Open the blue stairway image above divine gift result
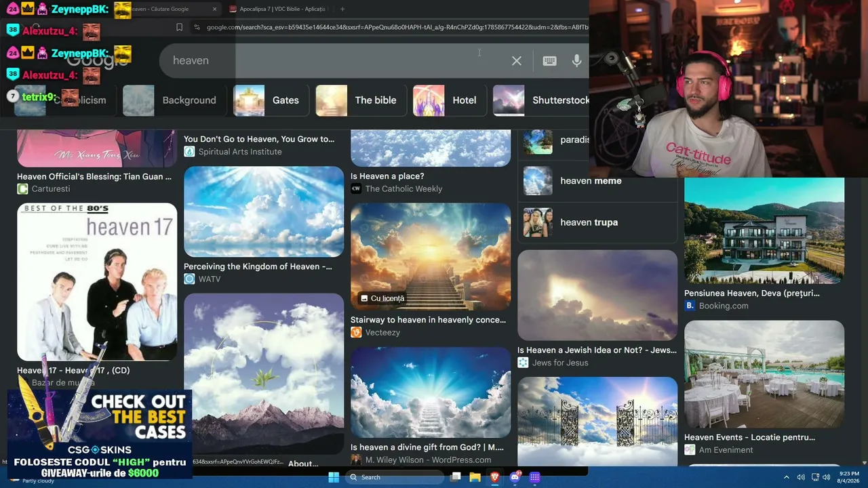 431,392
